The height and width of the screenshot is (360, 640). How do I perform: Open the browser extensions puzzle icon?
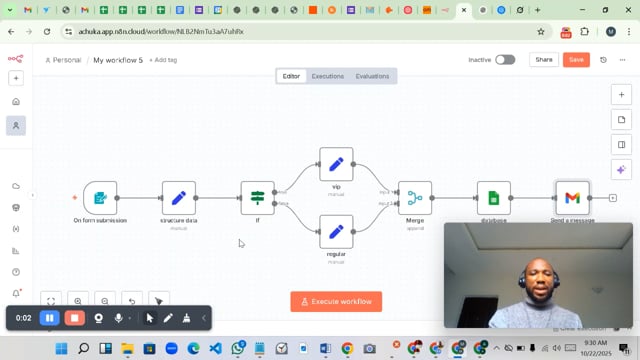click(584, 31)
